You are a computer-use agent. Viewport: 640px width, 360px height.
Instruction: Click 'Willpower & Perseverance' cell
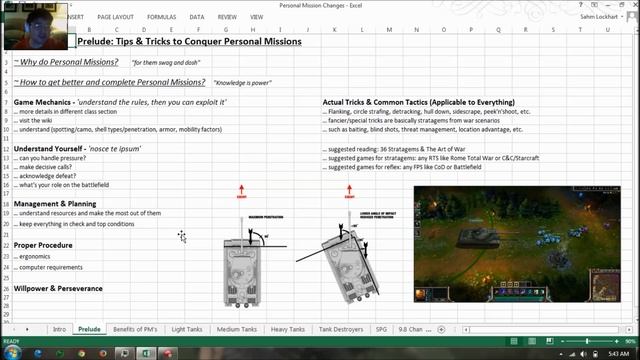pos(58,288)
